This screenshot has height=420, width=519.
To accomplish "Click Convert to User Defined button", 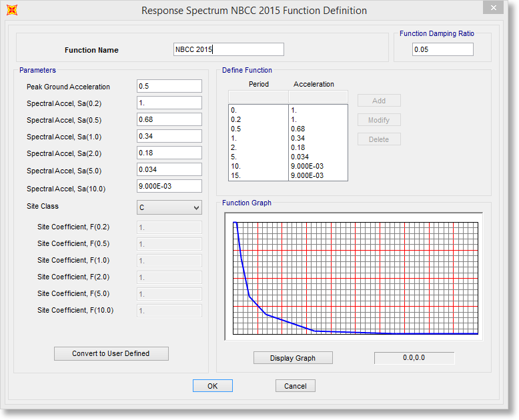I will (x=111, y=353).
